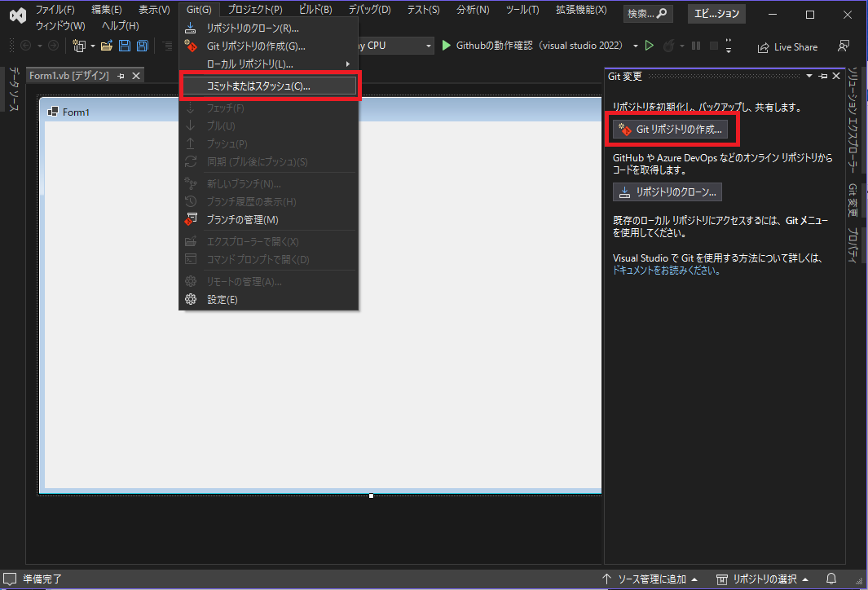This screenshot has width=868, height=590.
Task: Expand the ローカル リポジトリ submenu arrow
Action: (x=349, y=63)
